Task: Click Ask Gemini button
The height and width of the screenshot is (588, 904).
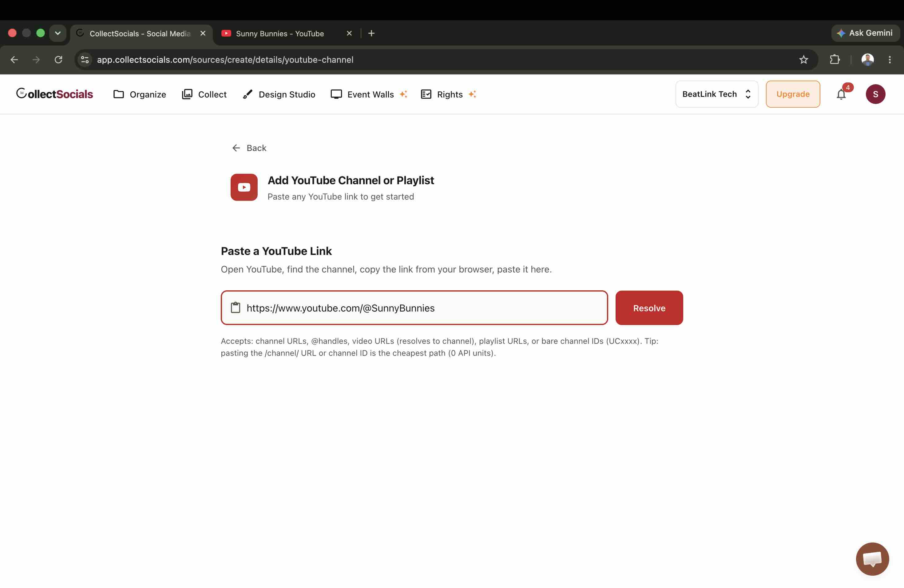Action: click(x=865, y=33)
